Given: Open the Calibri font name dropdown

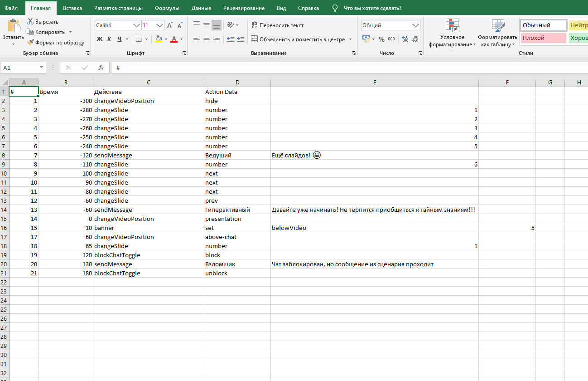Looking at the screenshot, I should (x=136, y=25).
